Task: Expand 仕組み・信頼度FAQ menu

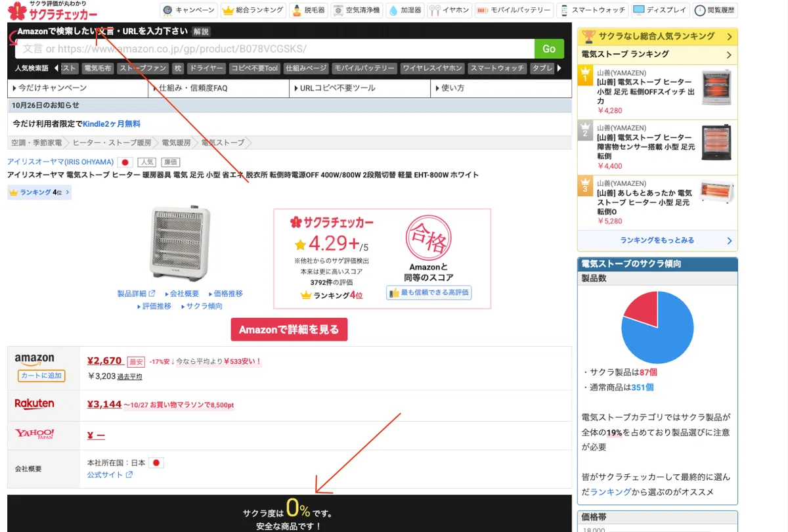Action: (x=219, y=88)
